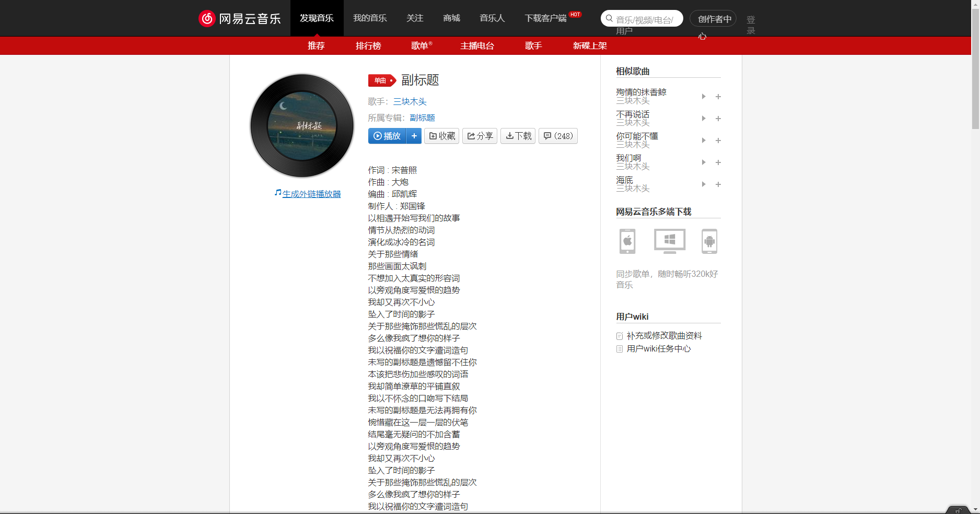Favorite the song using 收藏
The width and height of the screenshot is (980, 514).
(x=441, y=136)
